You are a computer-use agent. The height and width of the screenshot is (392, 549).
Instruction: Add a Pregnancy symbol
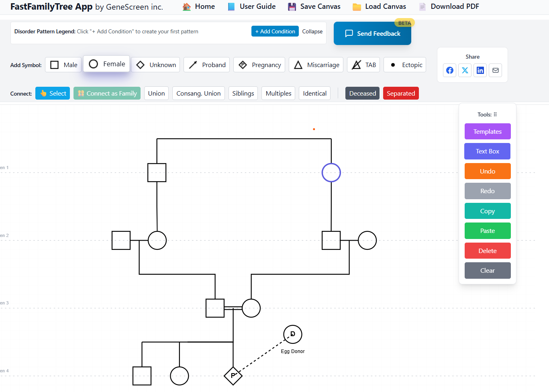(x=259, y=65)
